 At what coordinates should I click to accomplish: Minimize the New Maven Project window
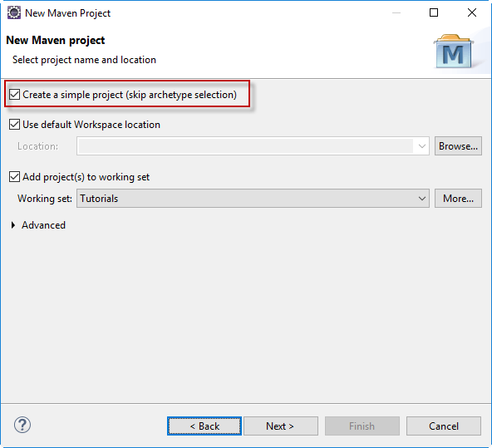[x=396, y=12]
